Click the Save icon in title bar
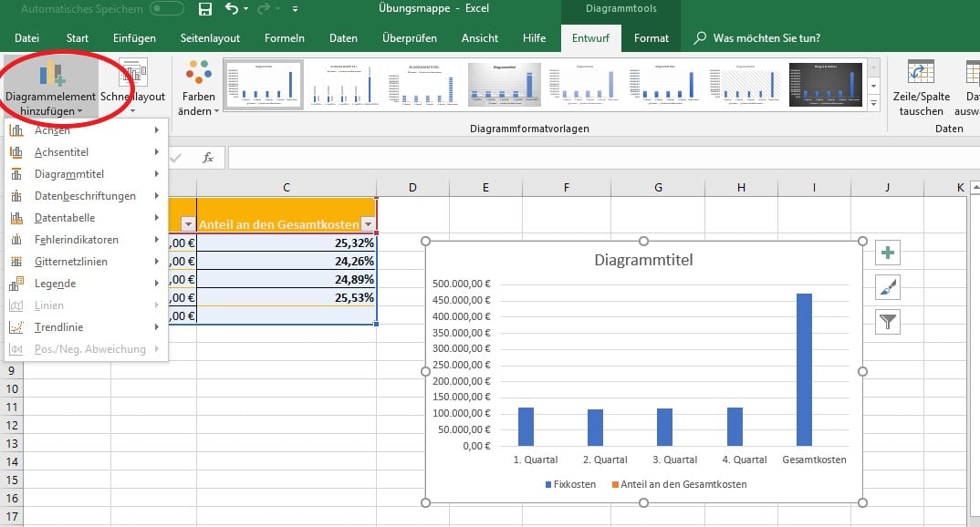This screenshot has width=980, height=527. point(204,9)
